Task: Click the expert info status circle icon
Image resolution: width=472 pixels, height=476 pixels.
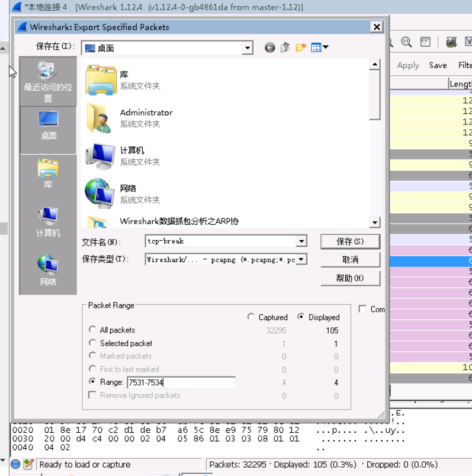Action: (15, 464)
